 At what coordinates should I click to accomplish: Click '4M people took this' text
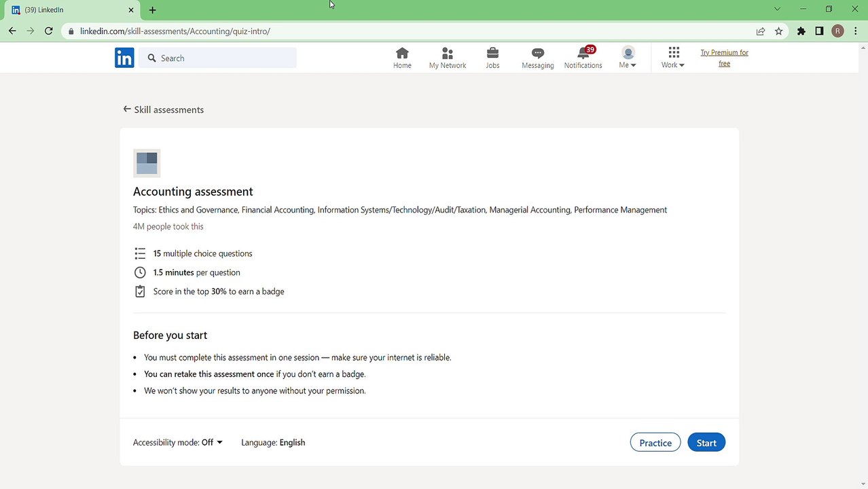[168, 226]
